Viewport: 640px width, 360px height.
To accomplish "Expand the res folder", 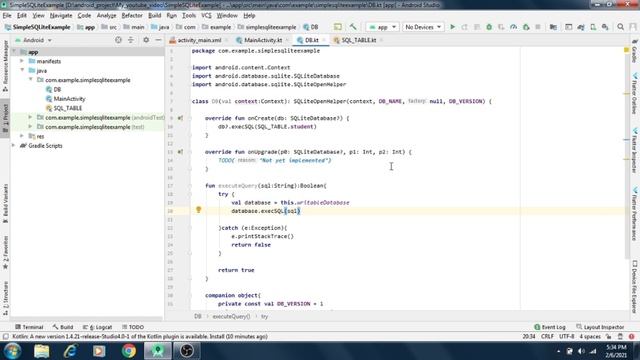I will click(22, 136).
